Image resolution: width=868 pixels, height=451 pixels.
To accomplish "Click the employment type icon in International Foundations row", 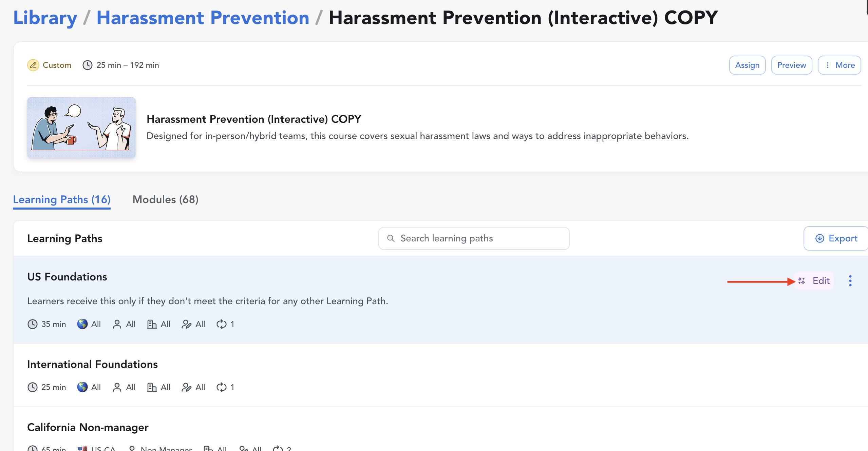I will coord(186,387).
